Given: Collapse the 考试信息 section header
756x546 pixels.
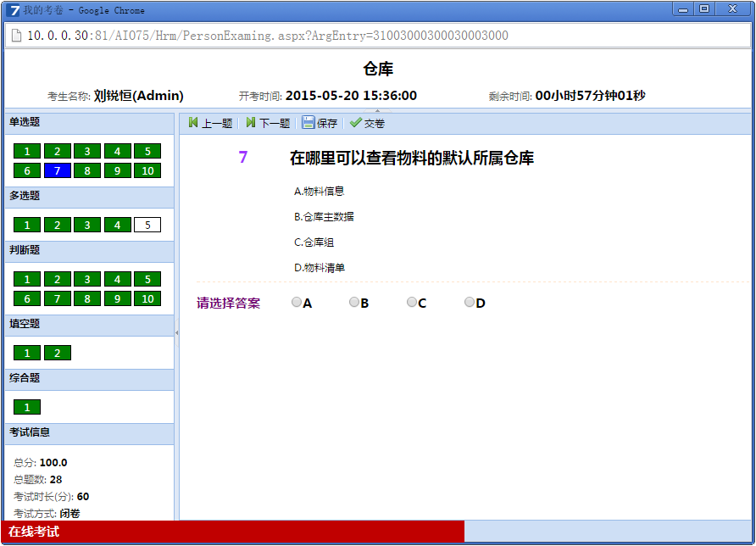Looking at the screenshot, I should point(89,433).
